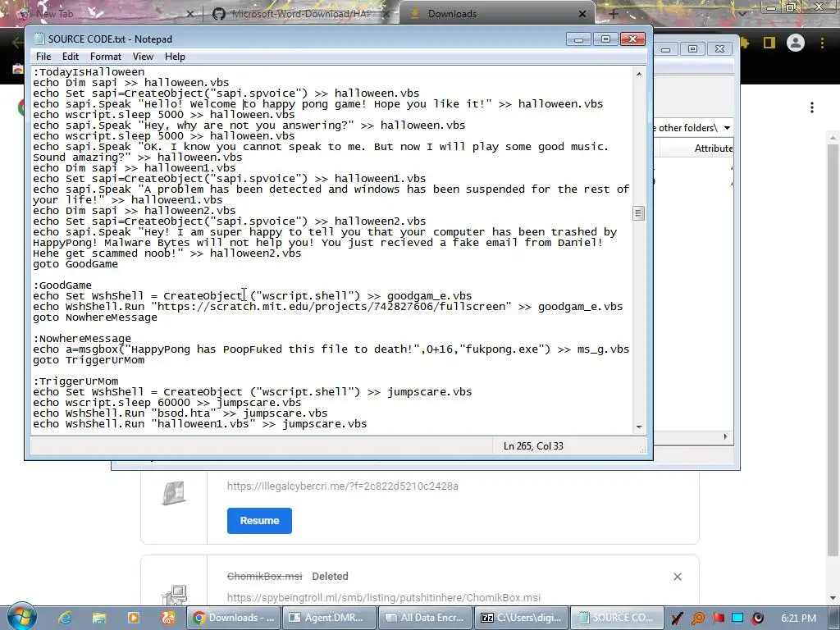Click the red flag Action Center tray icon
840x630 pixels.
click(x=719, y=619)
